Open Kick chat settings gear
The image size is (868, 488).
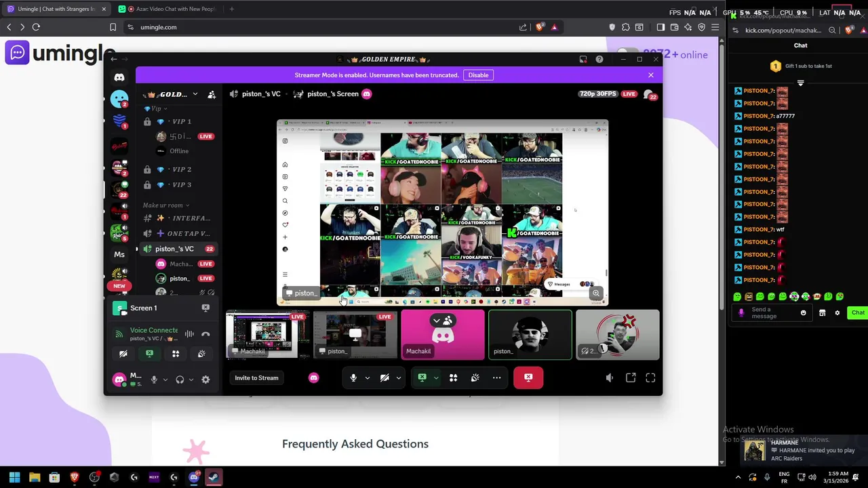[x=837, y=313]
